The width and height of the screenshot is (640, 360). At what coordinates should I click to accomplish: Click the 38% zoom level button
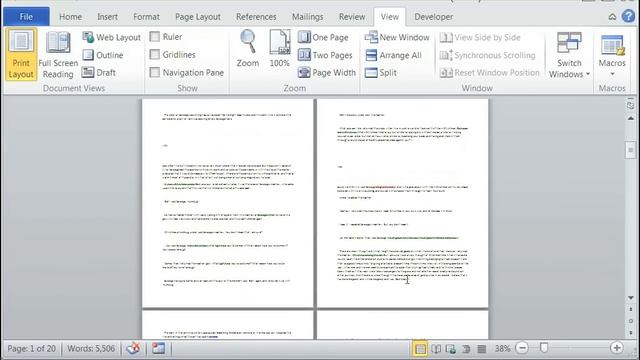[x=502, y=349]
